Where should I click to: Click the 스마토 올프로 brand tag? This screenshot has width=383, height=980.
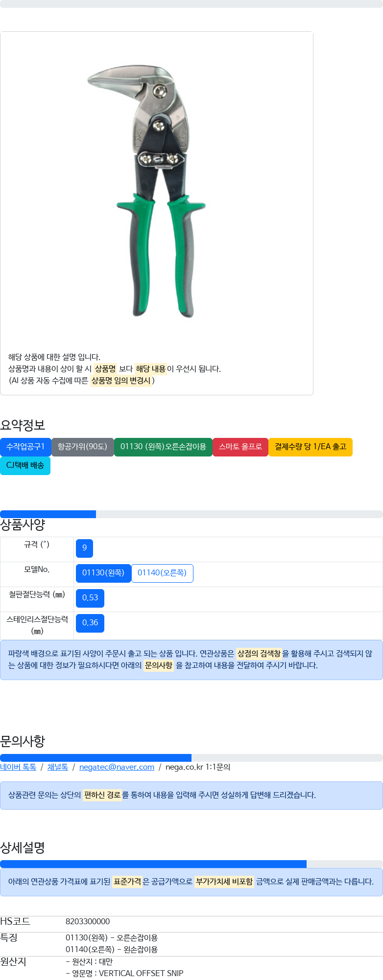coord(240,447)
